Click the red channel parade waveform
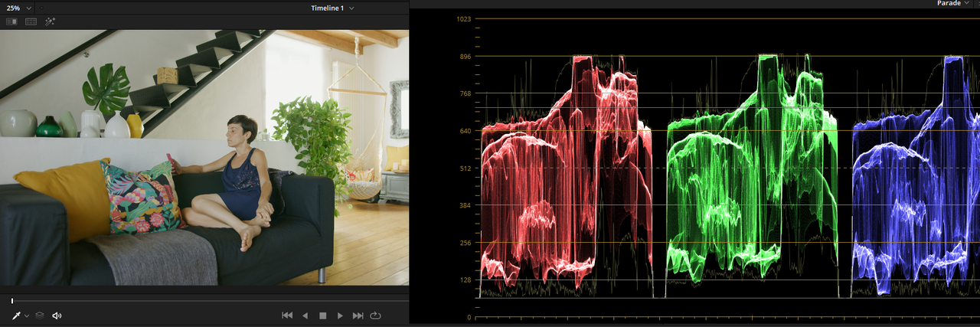The width and height of the screenshot is (980, 327). tap(566, 176)
